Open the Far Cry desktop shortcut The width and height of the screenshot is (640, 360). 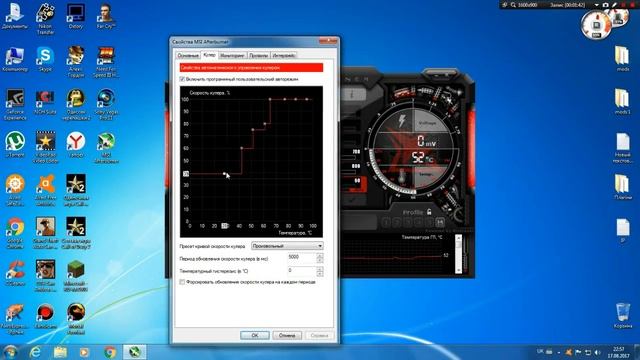pyautogui.click(x=106, y=16)
